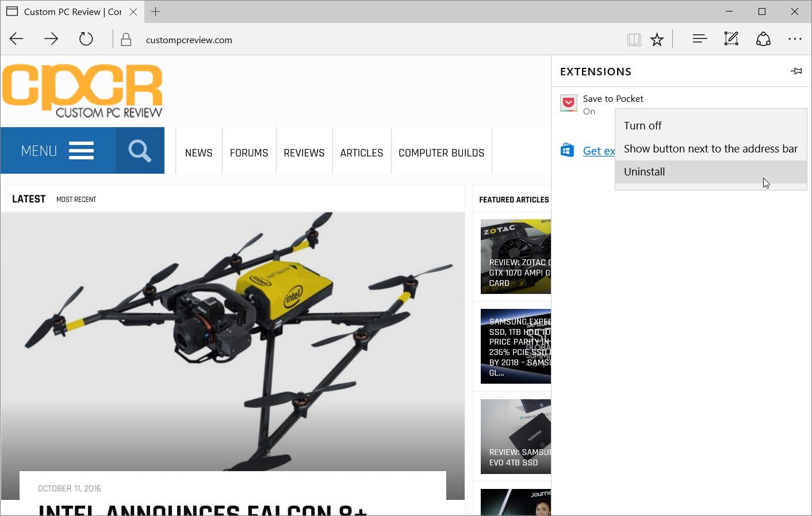Open the ARTICLES navigation item
The width and height of the screenshot is (812, 516).
[x=362, y=152]
